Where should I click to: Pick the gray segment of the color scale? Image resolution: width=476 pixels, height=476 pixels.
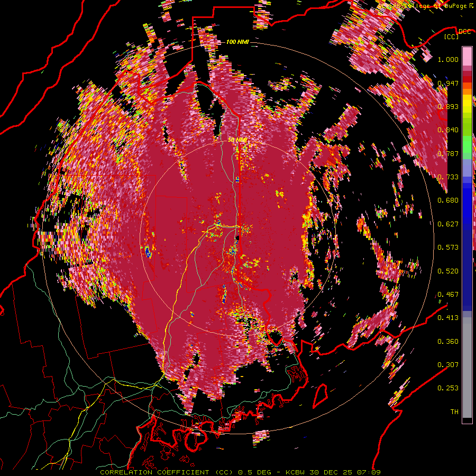pyautogui.click(x=467, y=368)
